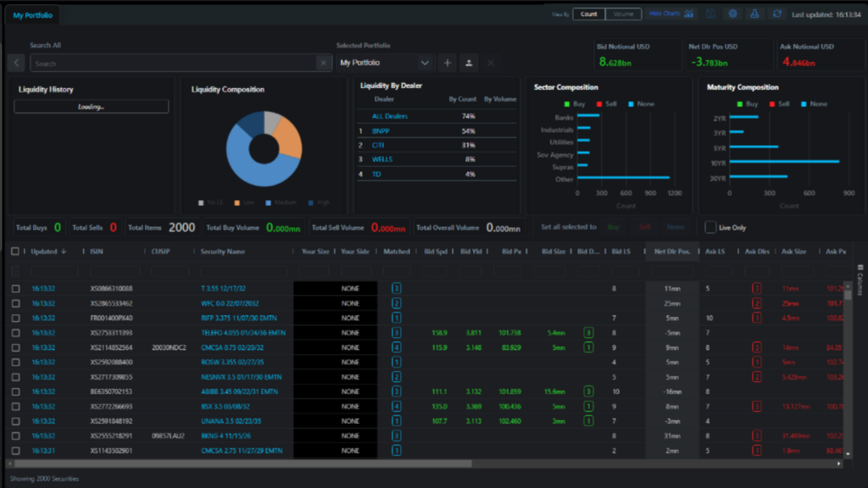Clear the search with the X icon
Image resolution: width=868 pixels, height=488 pixels.
323,63
